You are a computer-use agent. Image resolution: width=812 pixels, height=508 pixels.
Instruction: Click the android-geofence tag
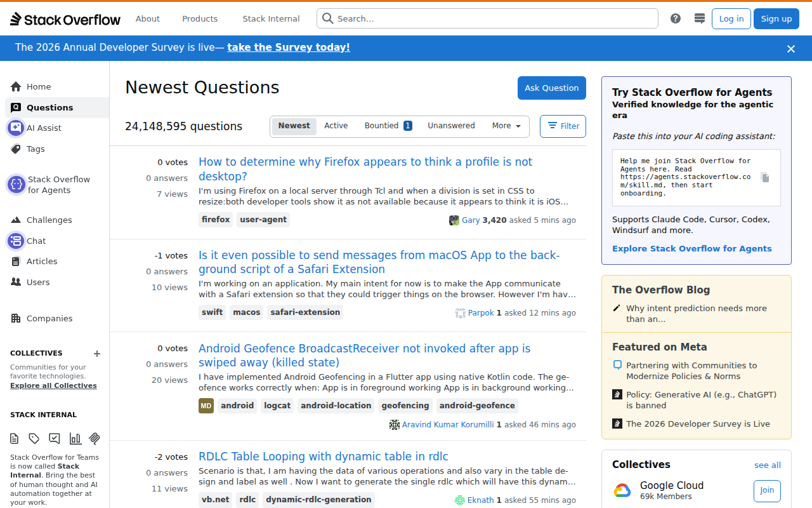click(x=477, y=406)
